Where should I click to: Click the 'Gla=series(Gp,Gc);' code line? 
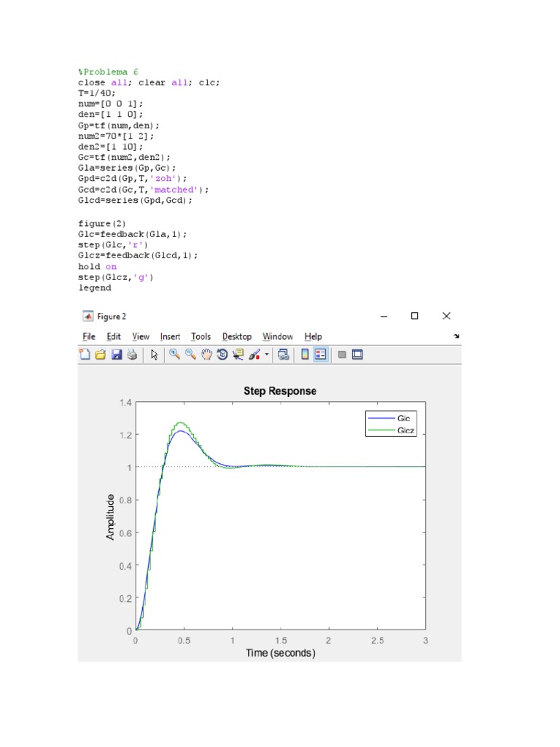click(x=127, y=168)
